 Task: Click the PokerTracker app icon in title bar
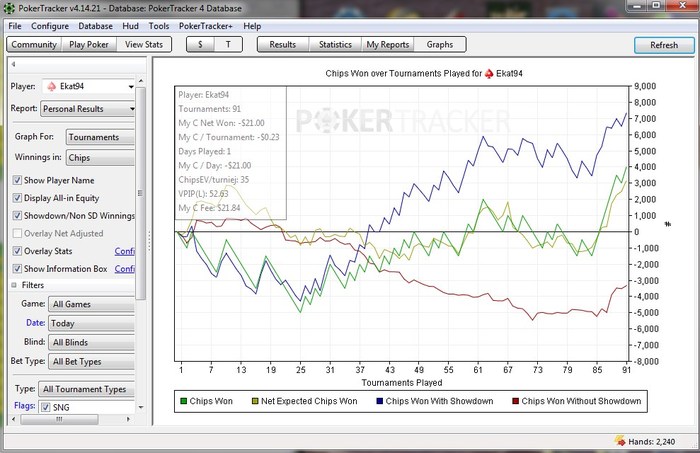click(9, 8)
